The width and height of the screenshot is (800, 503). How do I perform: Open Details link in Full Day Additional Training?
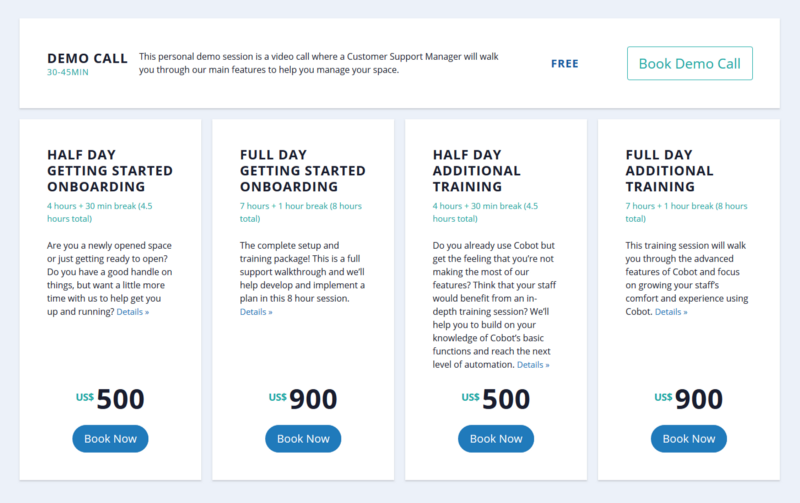671,312
